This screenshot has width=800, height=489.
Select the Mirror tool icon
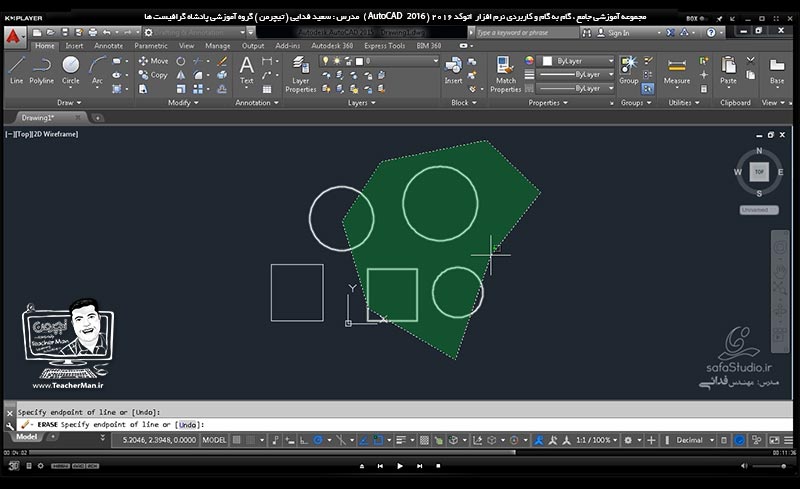click(x=181, y=75)
